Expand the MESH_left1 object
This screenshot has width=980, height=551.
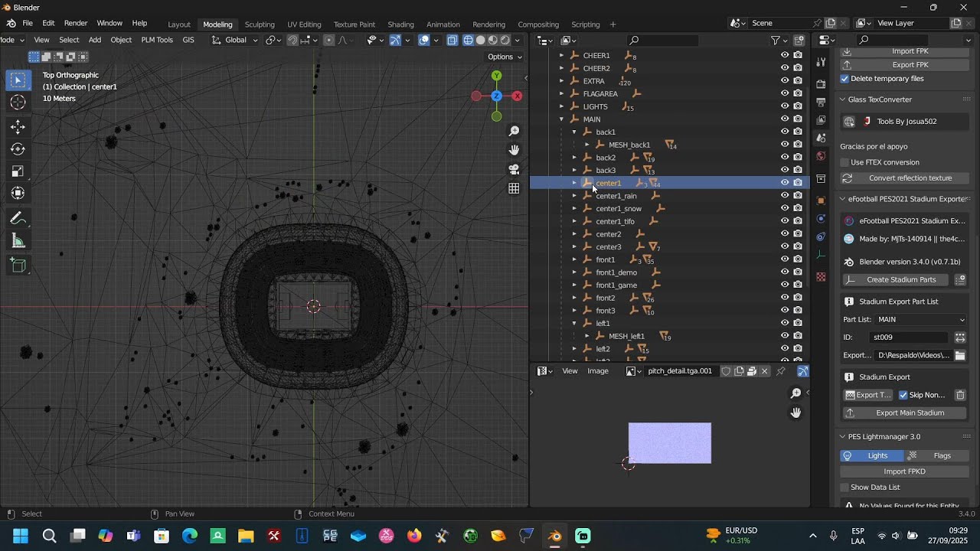[x=586, y=336]
